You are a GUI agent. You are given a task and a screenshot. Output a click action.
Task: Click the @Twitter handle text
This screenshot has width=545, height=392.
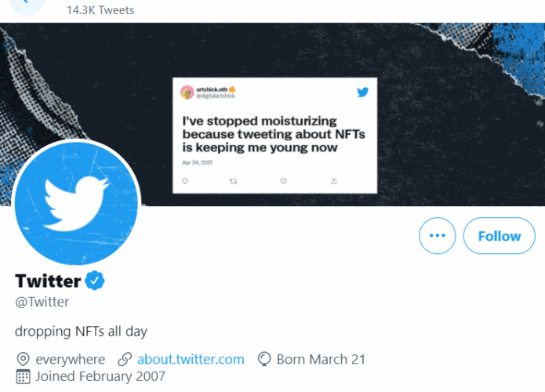(42, 302)
